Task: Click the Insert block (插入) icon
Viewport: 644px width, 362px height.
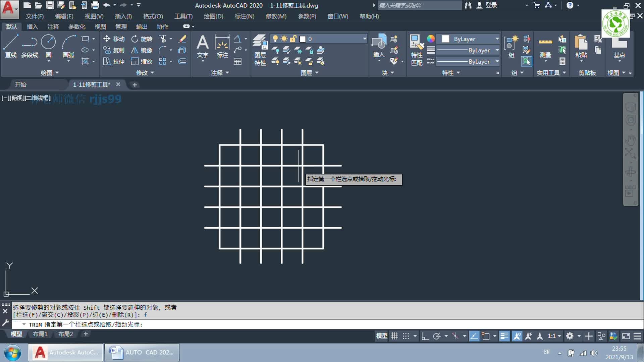Action: [379, 46]
